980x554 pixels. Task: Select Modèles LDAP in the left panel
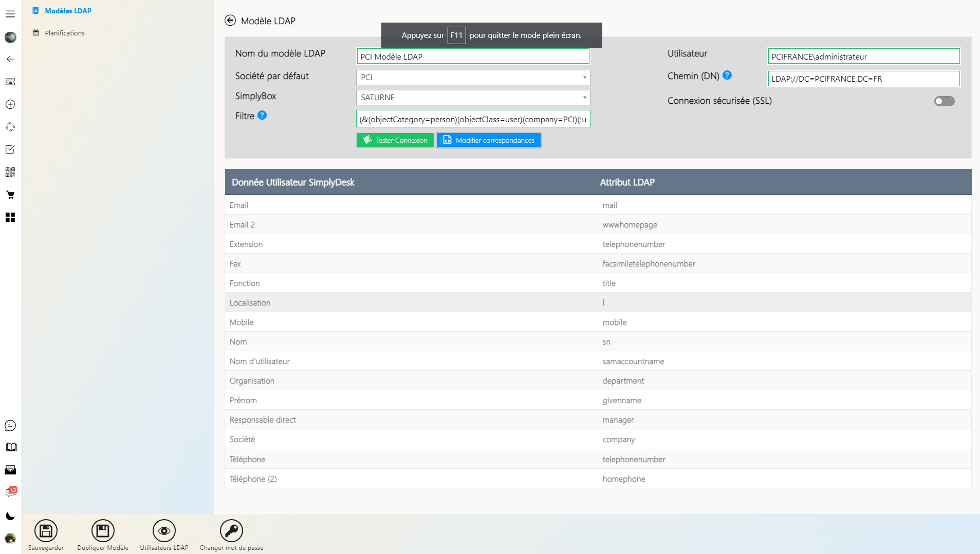[x=68, y=10]
